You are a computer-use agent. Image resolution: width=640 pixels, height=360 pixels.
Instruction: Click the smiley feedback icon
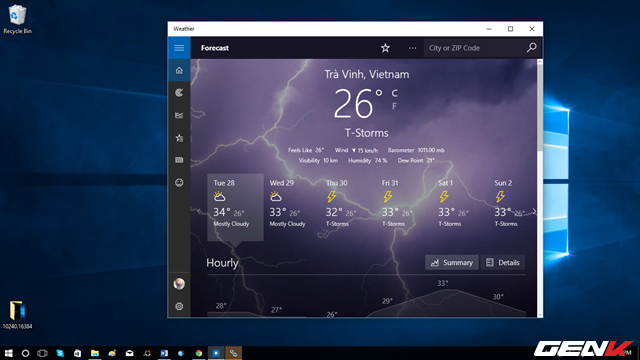pyautogui.click(x=179, y=182)
